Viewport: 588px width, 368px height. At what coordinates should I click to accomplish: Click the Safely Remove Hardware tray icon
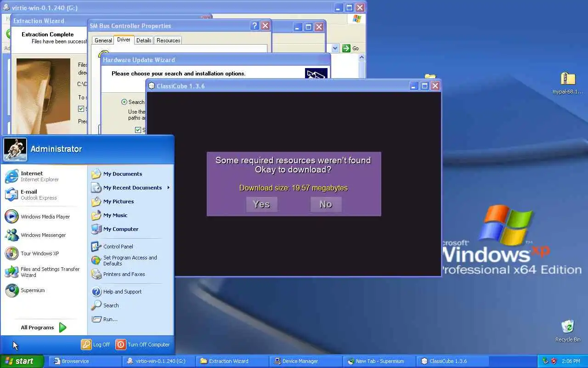545,361
